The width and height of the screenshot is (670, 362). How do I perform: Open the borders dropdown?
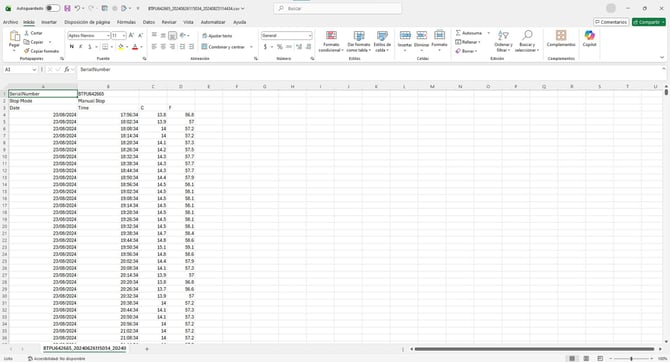112,47
